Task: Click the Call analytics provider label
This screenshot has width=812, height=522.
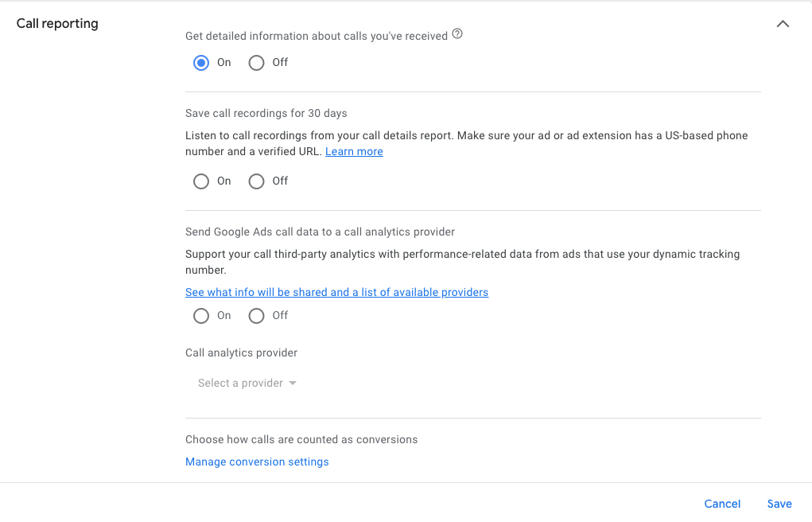Action: 241,353
